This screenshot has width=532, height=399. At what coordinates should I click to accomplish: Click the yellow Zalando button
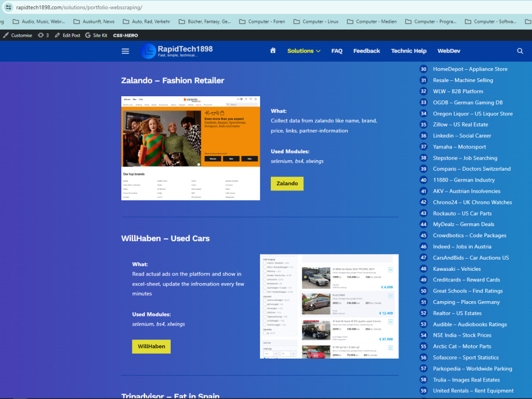[287, 184]
